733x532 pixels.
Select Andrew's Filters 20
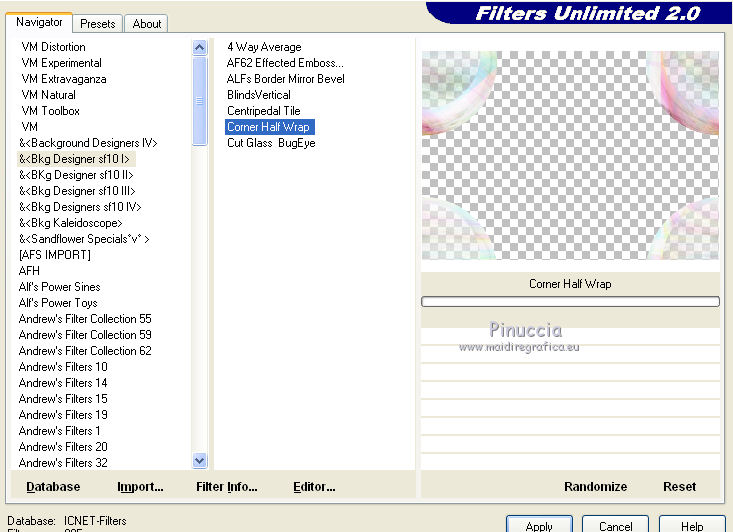point(63,446)
